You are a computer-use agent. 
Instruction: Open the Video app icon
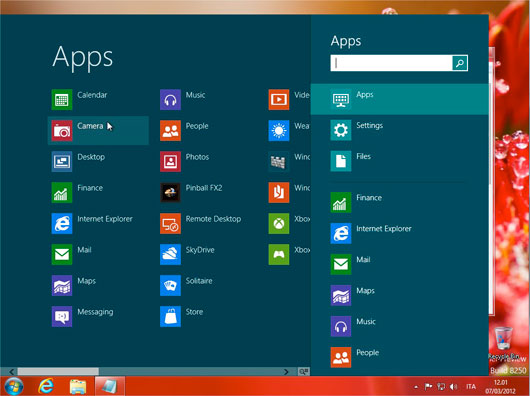point(279,100)
